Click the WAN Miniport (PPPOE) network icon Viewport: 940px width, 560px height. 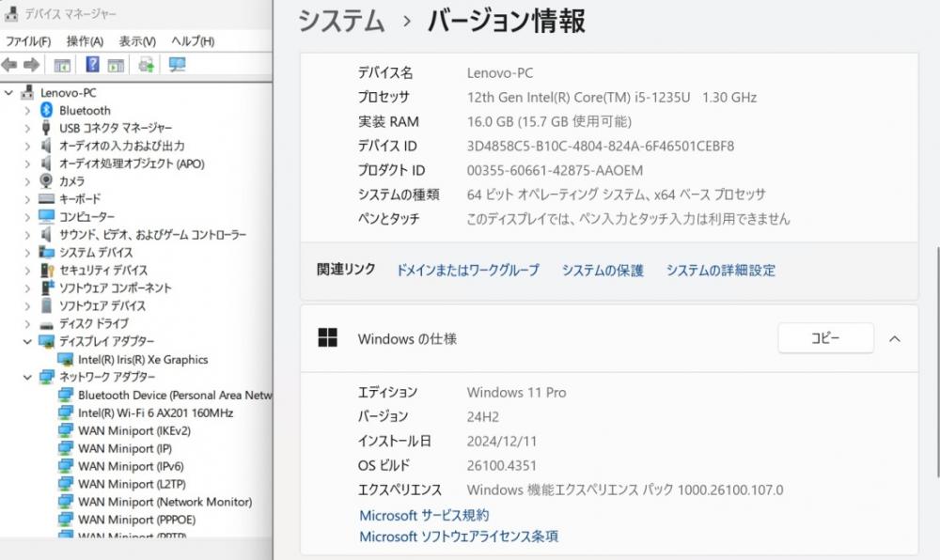(x=66, y=520)
